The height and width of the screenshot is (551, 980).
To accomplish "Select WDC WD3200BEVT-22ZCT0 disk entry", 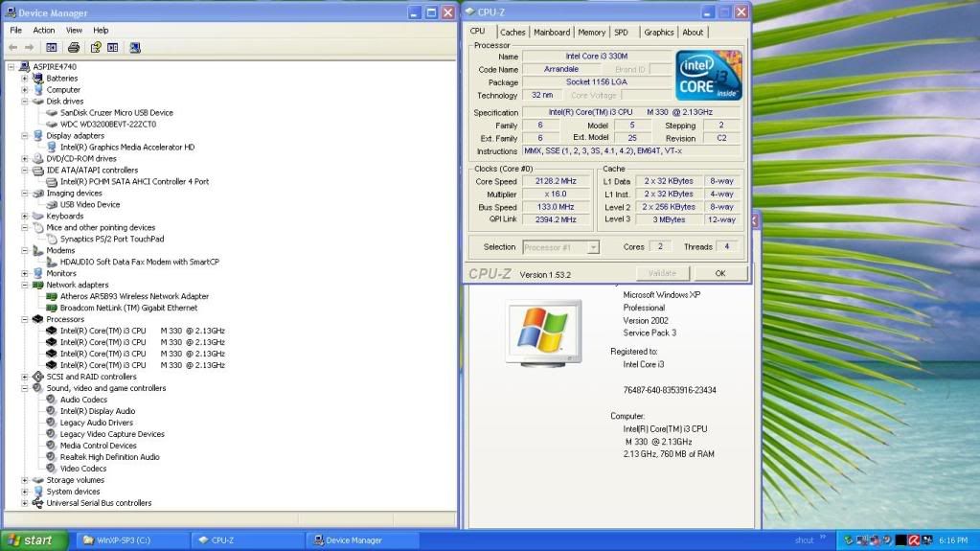I will tap(108, 124).
